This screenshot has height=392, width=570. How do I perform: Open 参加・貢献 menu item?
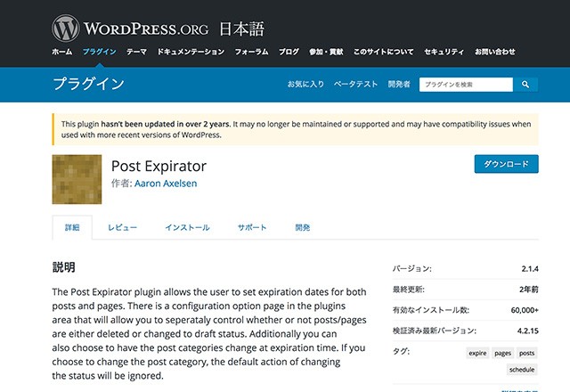click(326, 52)
